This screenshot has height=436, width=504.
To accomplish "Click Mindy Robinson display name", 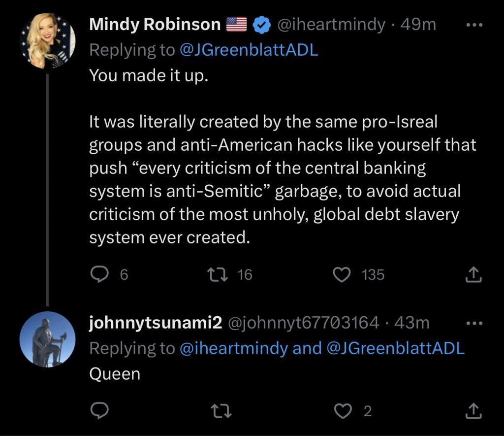I will coord(155,24).
